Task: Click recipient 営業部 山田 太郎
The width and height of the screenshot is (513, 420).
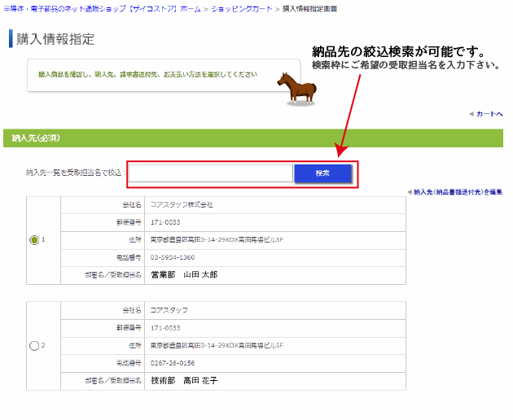Action: 184,275
